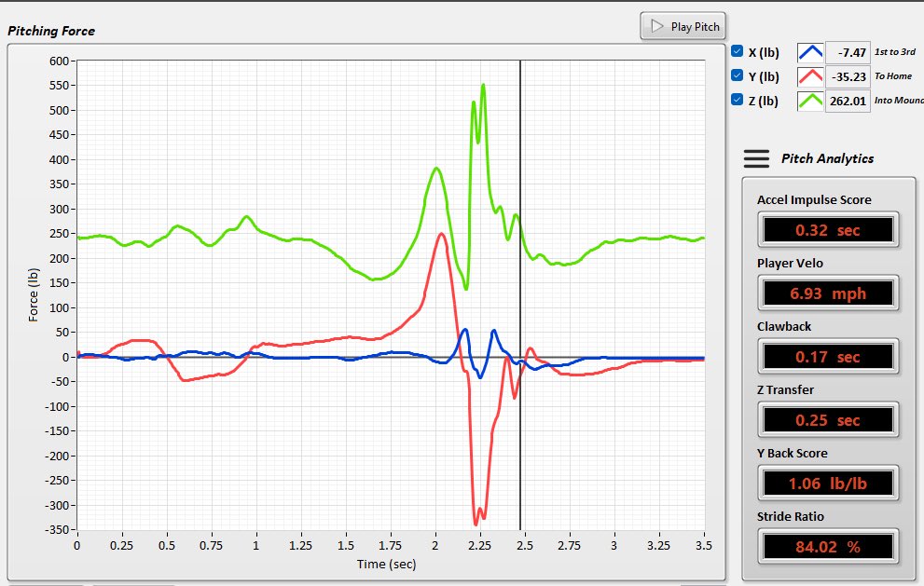This screenshot has width=924, height=586.
Task: Select the Y value field -35.23
Action: (x=848, y=76)
